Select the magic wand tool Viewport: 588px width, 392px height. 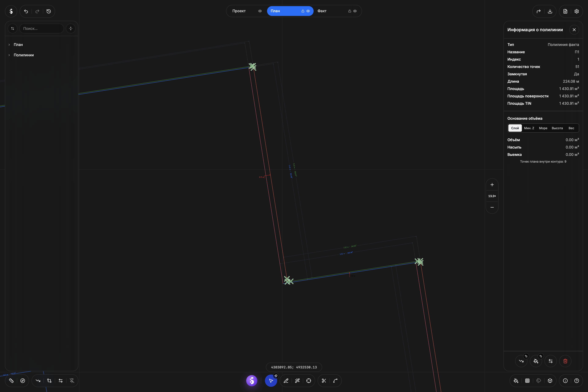(x=297, y=381)
